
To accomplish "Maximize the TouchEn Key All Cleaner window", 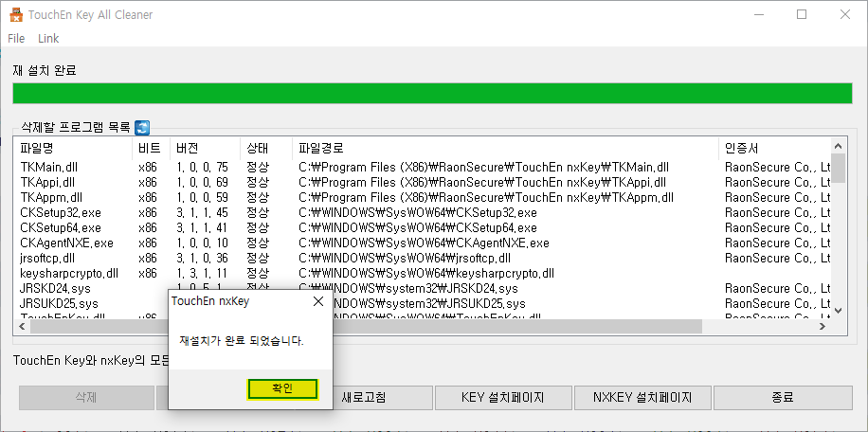I will [x=802, y=15].
